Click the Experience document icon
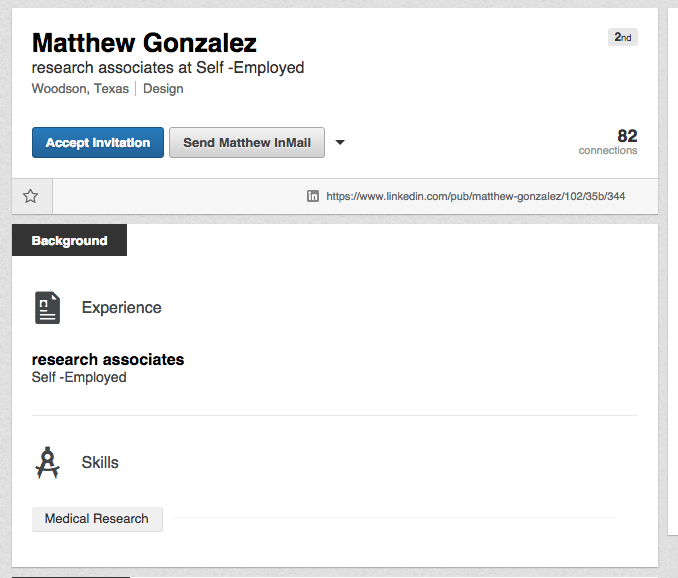 [47, 307]
